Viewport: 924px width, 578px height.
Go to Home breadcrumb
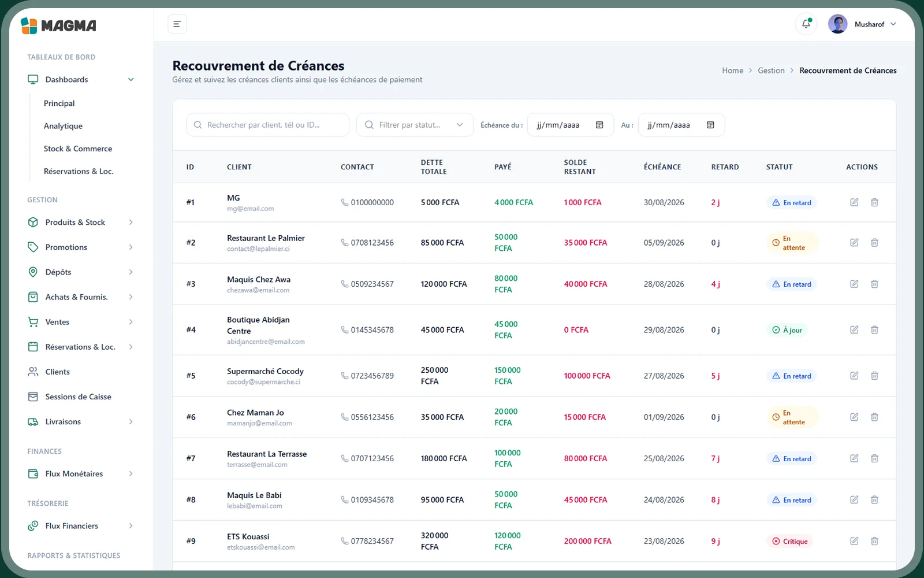tap(732, 71)
